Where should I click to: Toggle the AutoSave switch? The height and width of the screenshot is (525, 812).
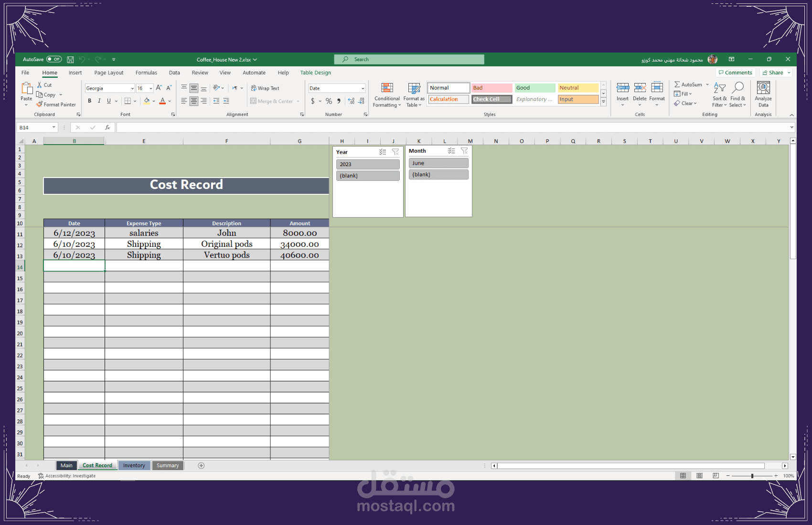54,59
